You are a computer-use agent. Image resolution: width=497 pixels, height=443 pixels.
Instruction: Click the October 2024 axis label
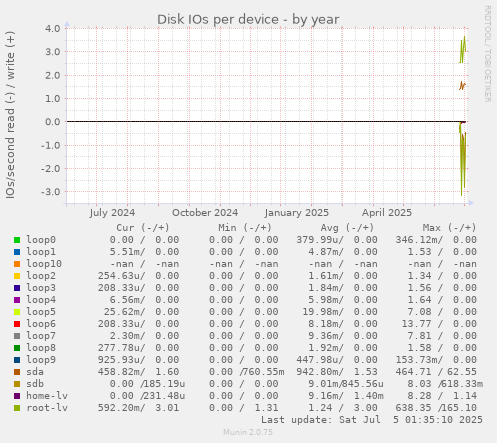tap(205, 213)
